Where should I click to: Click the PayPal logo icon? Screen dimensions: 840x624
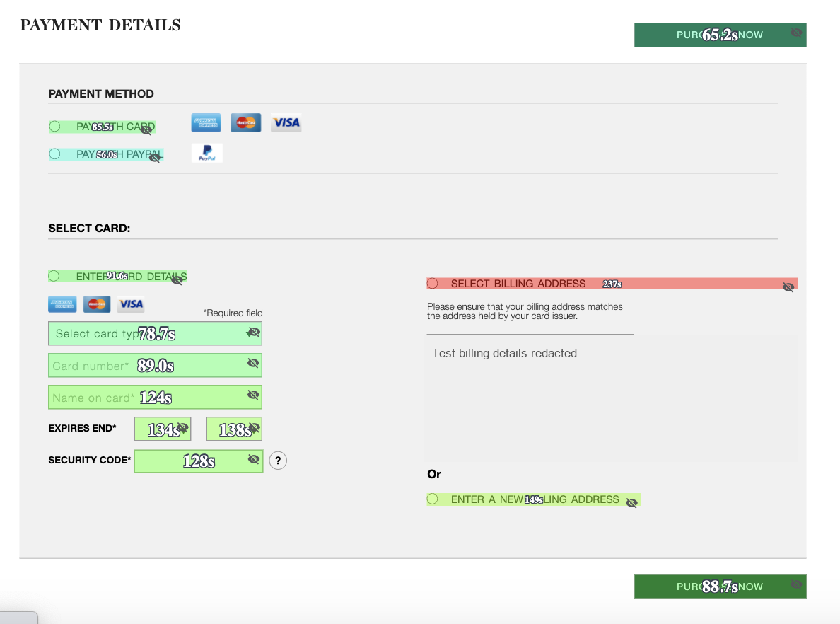pos(207,153)
